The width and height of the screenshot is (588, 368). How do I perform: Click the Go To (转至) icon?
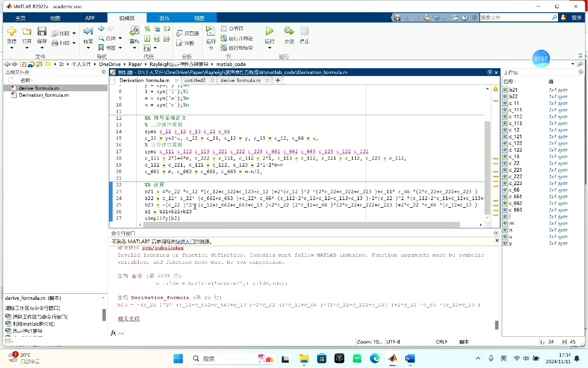pos(88,31)
